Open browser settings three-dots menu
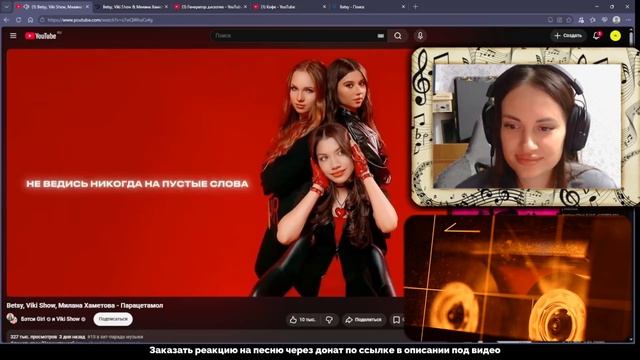This screenshot has width=640, height=360. point(629,20)
